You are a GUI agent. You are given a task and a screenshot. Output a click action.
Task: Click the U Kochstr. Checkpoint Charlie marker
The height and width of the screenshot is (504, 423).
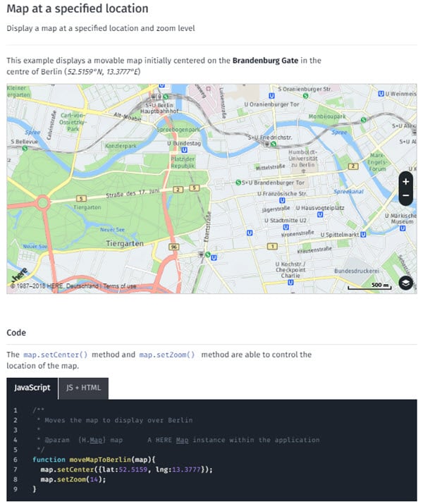290,282
